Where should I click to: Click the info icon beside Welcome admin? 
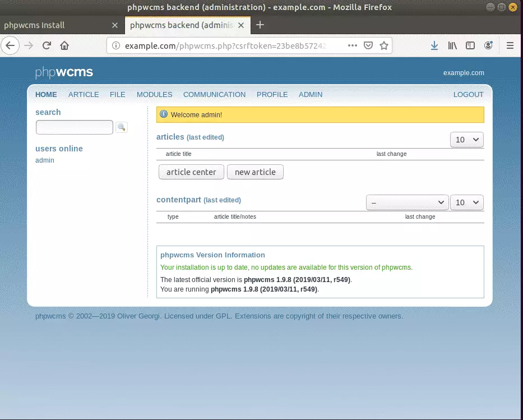click(x=164, y=114)
